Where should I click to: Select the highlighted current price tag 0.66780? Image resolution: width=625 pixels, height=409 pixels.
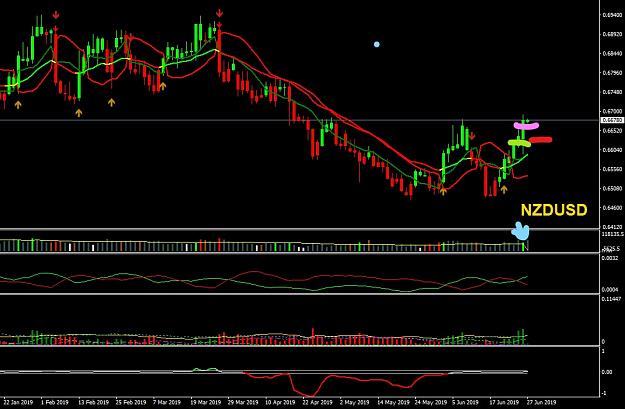point(612,120)
